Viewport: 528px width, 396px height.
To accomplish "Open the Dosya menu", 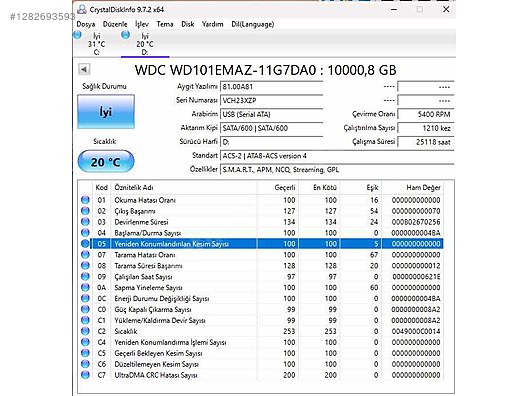I will 86,24.
